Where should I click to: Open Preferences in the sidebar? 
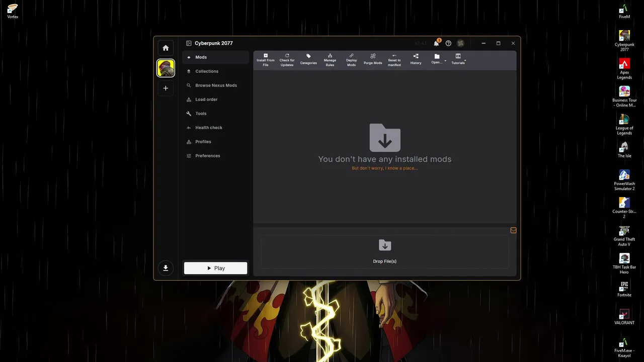click(215, 156)
